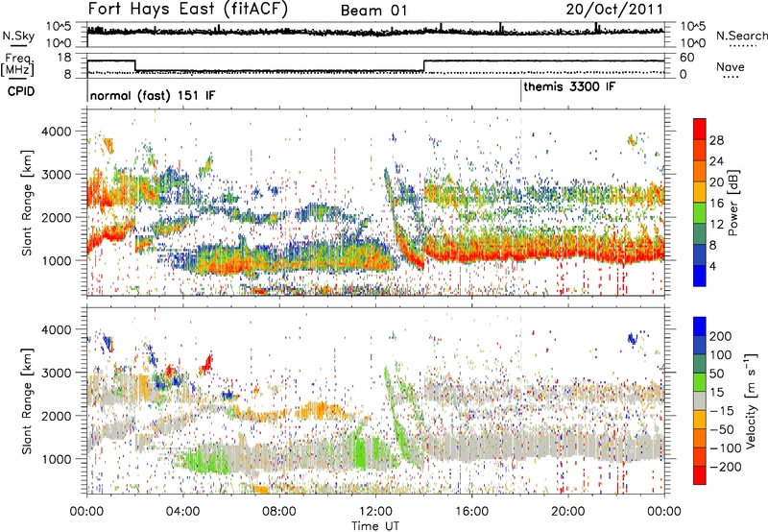The height and width of the screenshot is (532, 768).
Task: Select the "normal (fast) 151 IF" CPID text
Action: [153, 95]
